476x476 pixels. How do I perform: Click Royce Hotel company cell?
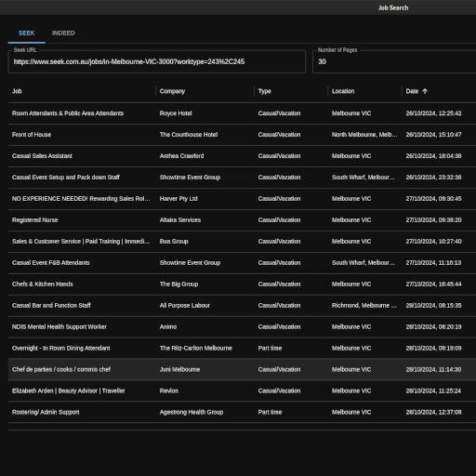click(176, 113)
